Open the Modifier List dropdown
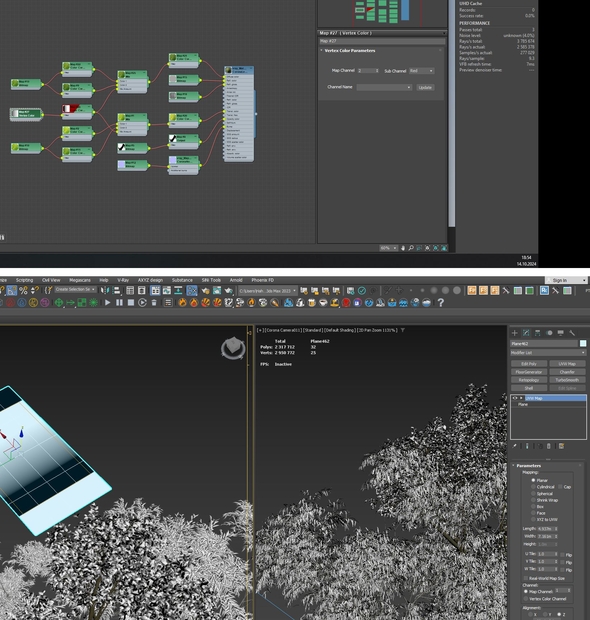Image resolution: width=590 pixels, height=620 pixels. coord(548,352)
